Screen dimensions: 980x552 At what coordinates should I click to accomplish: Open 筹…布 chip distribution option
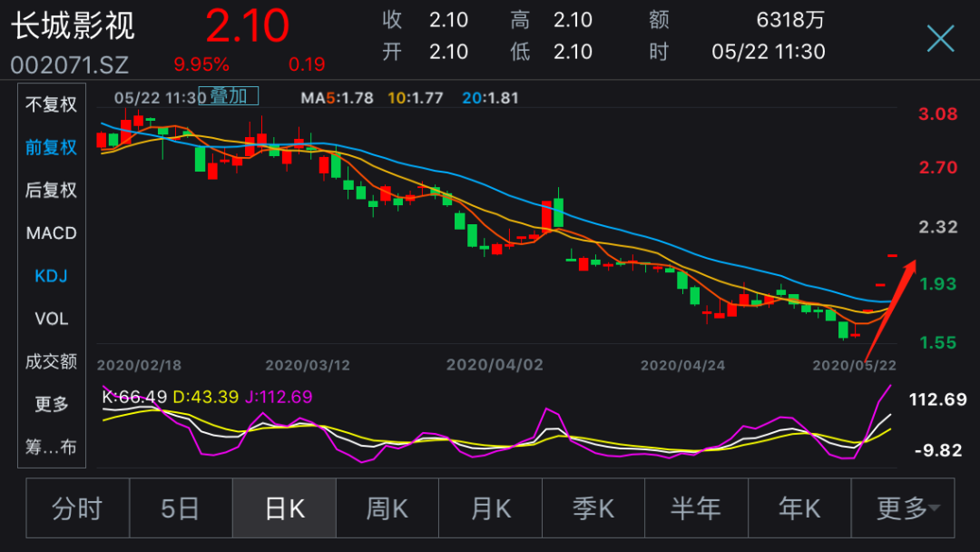pos(51,447)
